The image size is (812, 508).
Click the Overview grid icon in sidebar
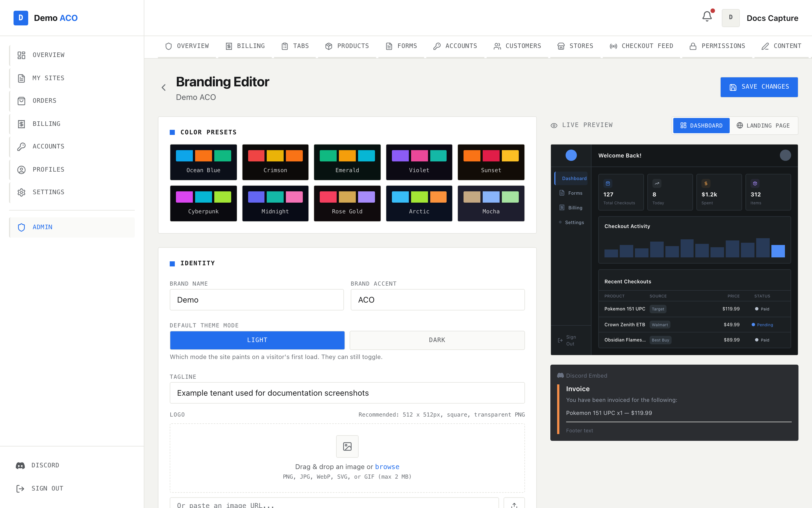click(21, 55)
